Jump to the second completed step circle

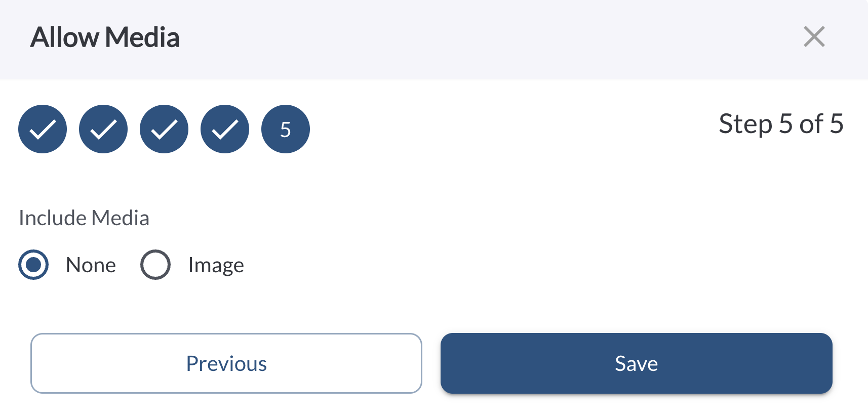pos(103,129)
